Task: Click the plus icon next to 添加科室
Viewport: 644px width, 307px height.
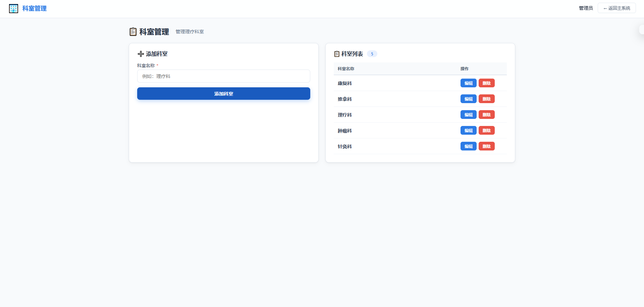Action: 141,54
